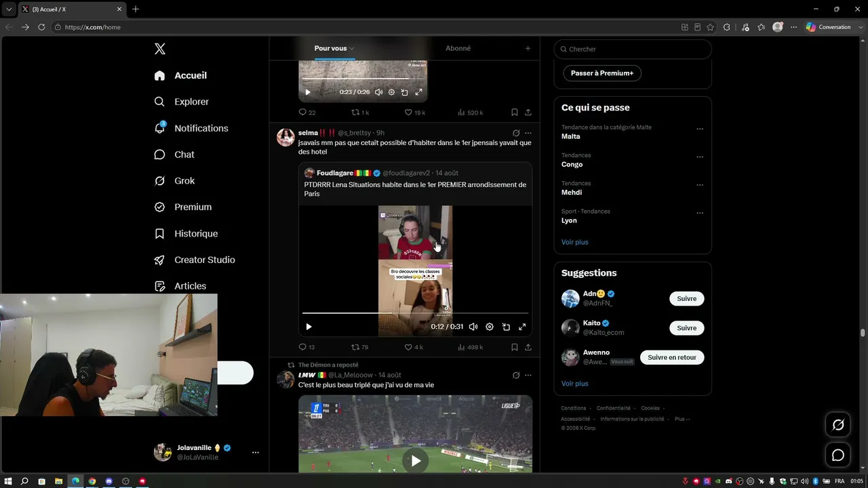
Task: Follow Kaito with the Suivre button
Action: pos(687,328)
